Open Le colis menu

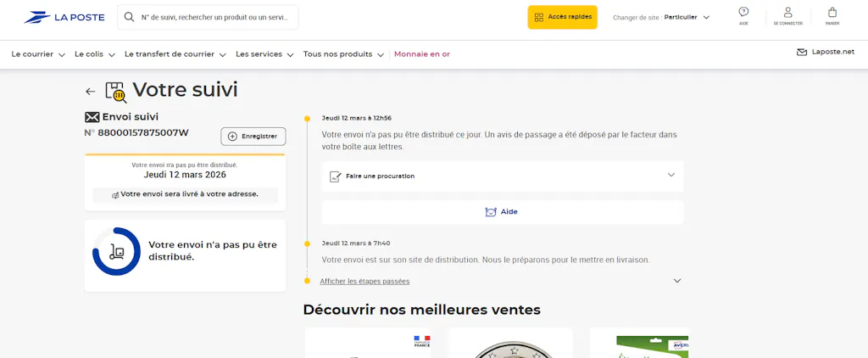[x=93, y=54]
